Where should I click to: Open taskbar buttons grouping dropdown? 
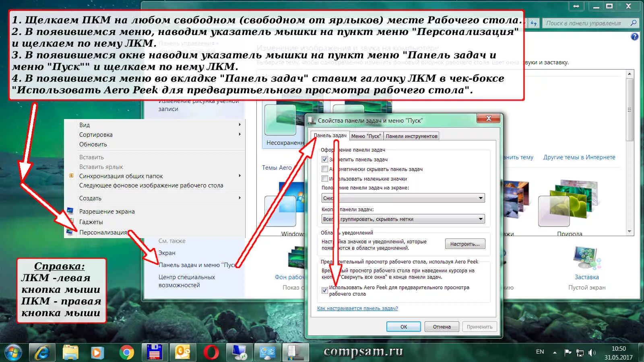403,219
